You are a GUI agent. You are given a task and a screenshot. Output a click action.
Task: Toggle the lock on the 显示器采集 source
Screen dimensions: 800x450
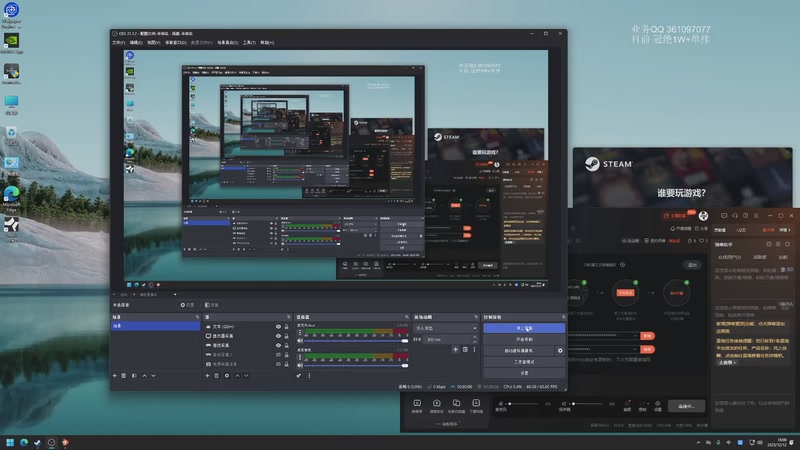pos(287,336)
